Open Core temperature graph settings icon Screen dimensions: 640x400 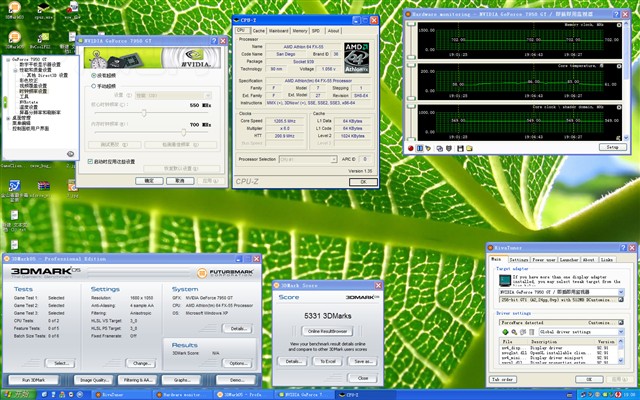click(619, 66)
